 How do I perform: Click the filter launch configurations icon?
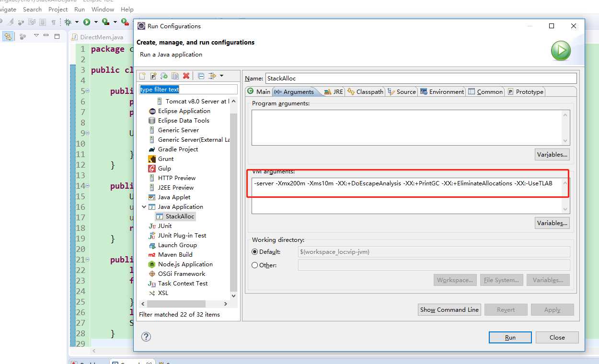click(x=212, y=76)
